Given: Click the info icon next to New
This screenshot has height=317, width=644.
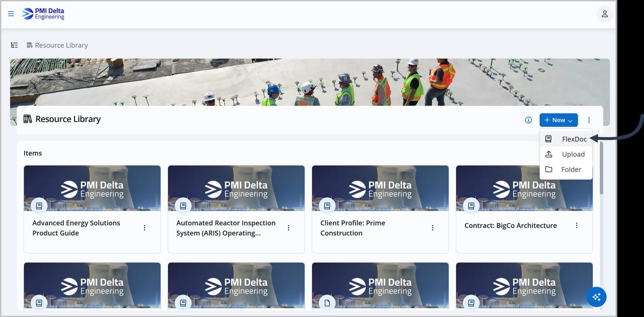Looking at the screenshot, I should coord(529,120).
